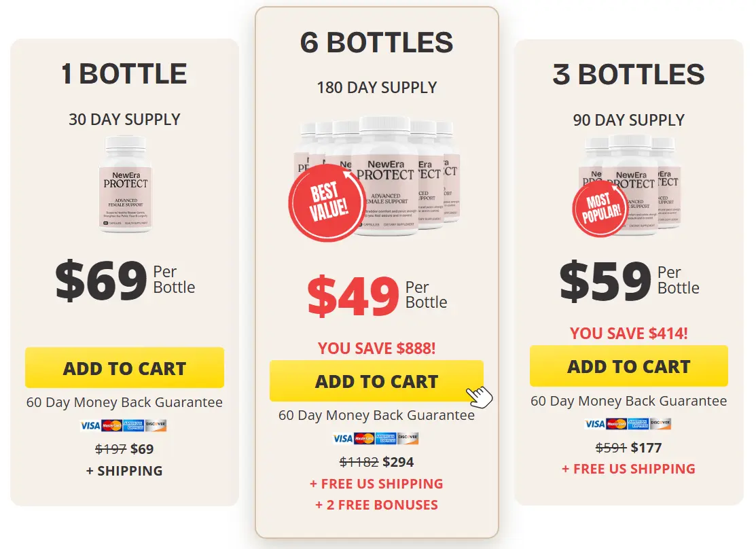This screenshot has width=756, height=549.
Task: Click Visa icon under 3 Bottles offer
Action: tap(595, 424)
